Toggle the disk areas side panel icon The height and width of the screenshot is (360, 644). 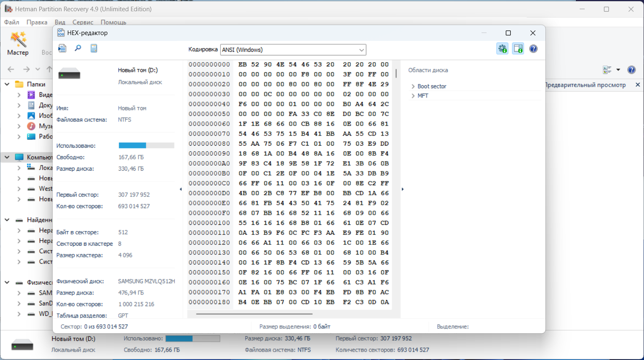click(518, 49)
